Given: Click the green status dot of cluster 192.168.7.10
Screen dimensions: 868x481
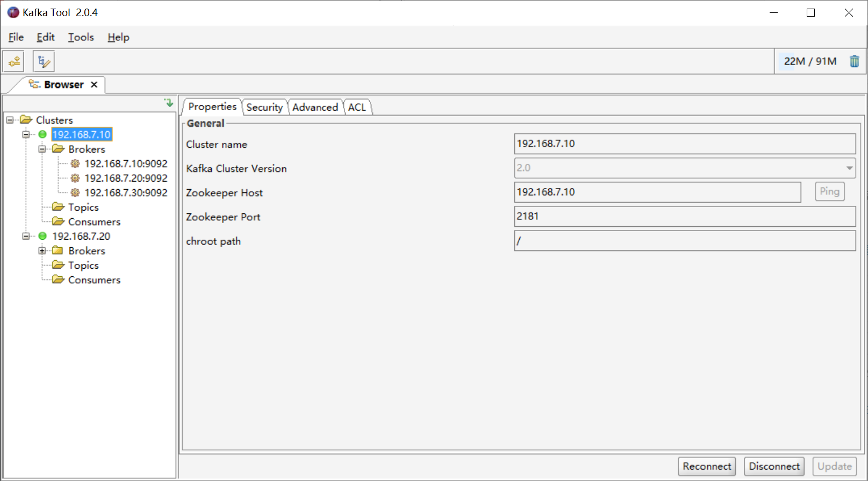Looking at the screenshot, I should [42, 134].
